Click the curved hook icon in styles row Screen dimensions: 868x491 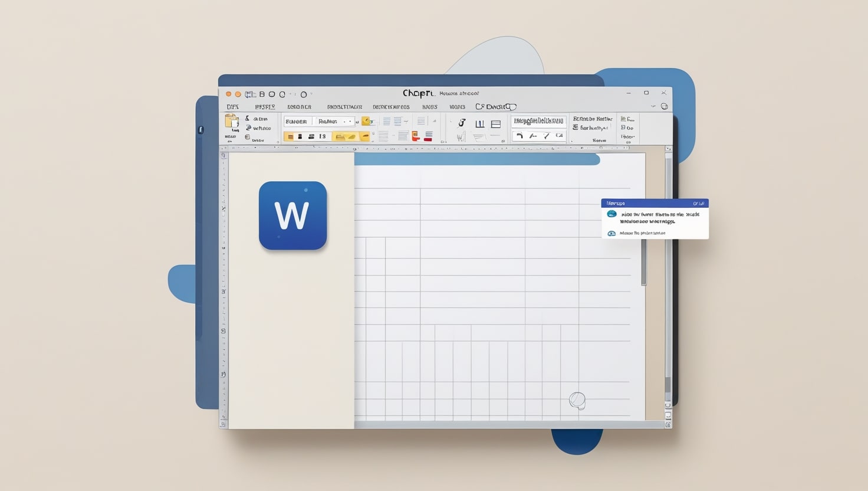click(x=519, y=136)
